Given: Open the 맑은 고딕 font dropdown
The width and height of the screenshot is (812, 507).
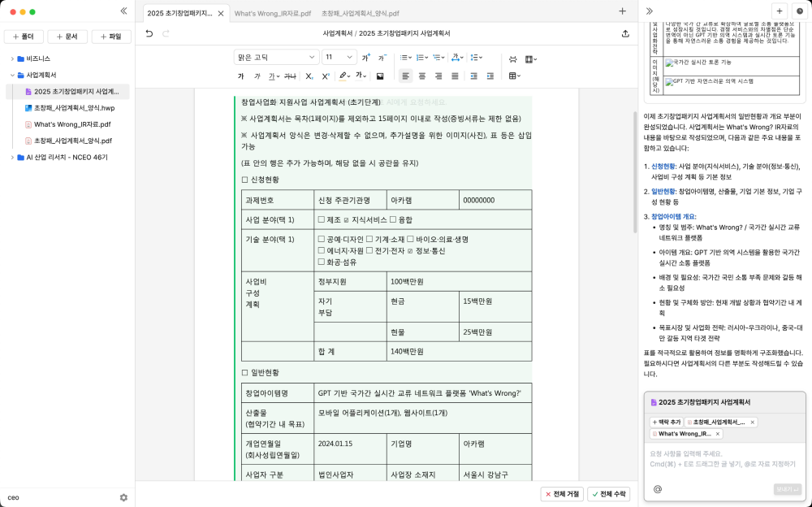Looking at the screenshot, I should coord(276,57).
